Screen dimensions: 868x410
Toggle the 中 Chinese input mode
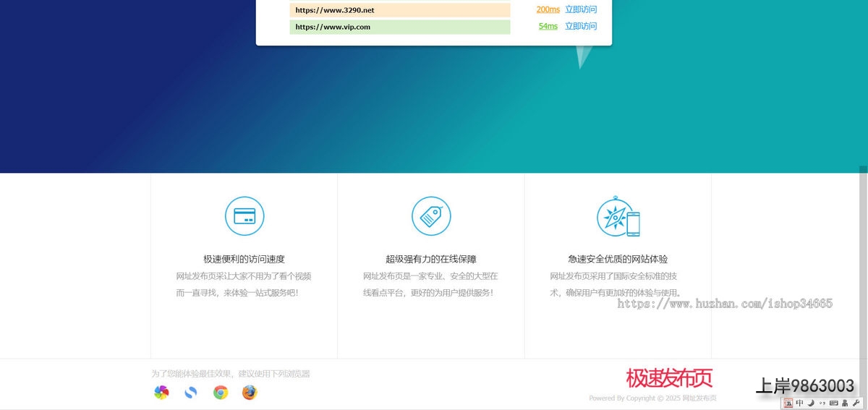(800, 403)
